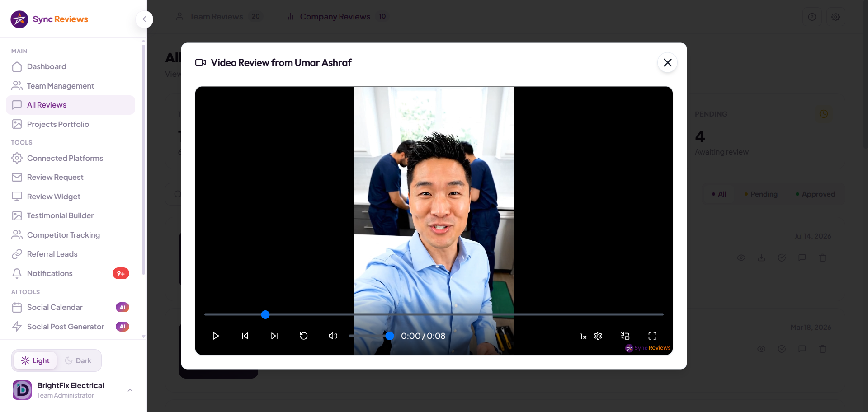Click the Review Widget monitor icon
The height and width of the screenshot is (412, 868).
tap(17, 197)
